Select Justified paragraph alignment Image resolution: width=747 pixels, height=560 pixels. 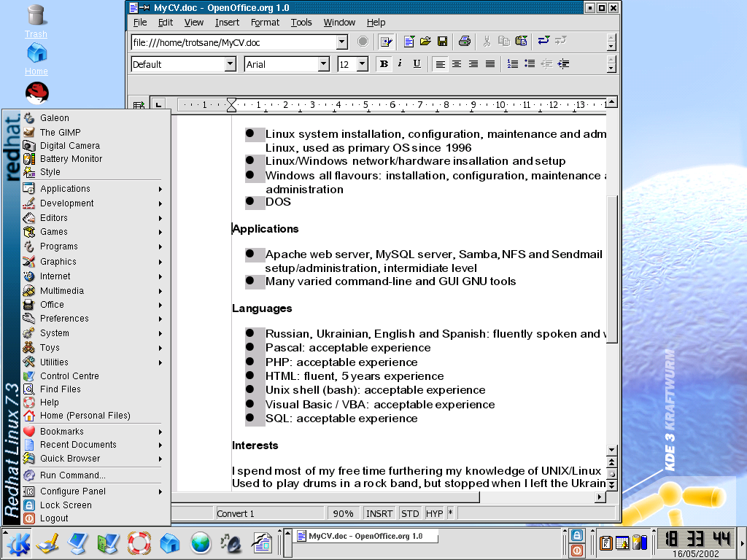pos(489,64)
